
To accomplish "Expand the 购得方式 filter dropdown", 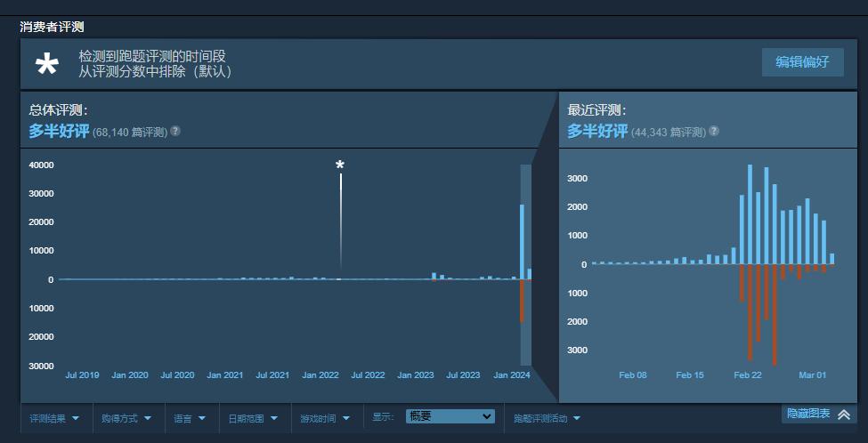I will tap(126, 417).
